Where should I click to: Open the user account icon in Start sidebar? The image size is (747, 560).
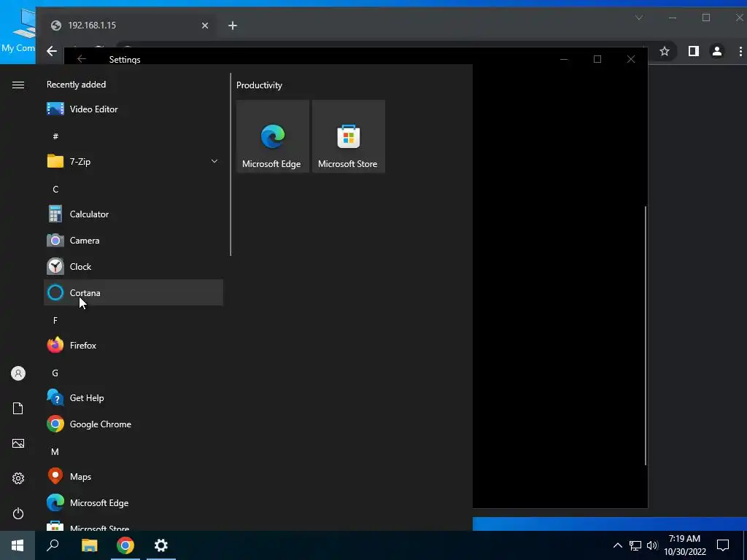(x=18, y=373)
